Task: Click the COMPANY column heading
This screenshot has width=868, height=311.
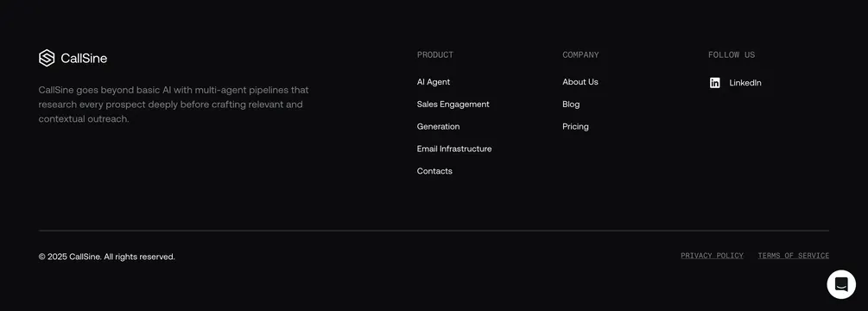Action: [580, 54]
